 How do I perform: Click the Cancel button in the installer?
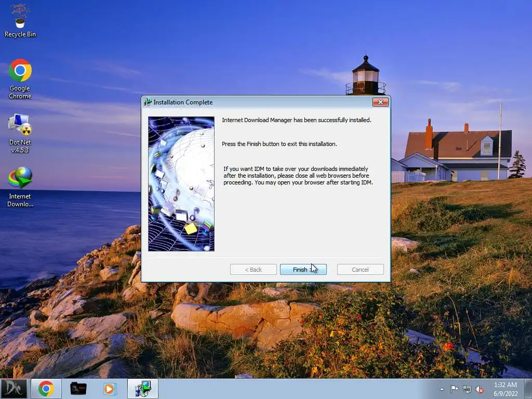(360, 270)
